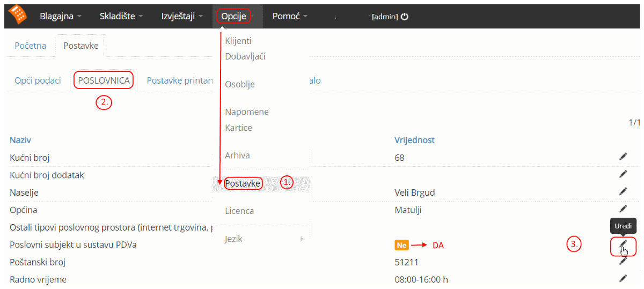Click the Kućni broj dodatak row label
This screenshot has height=289, width=644.
click(x=47, y=175)
